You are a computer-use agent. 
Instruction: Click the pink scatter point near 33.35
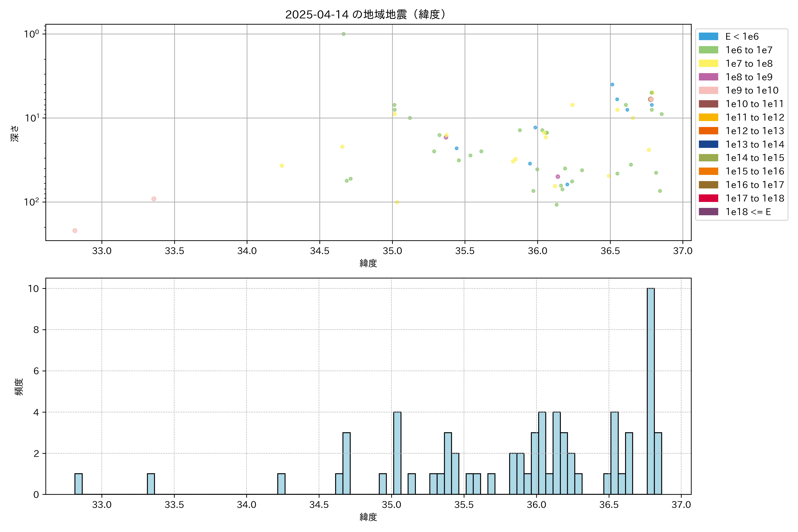154,199
